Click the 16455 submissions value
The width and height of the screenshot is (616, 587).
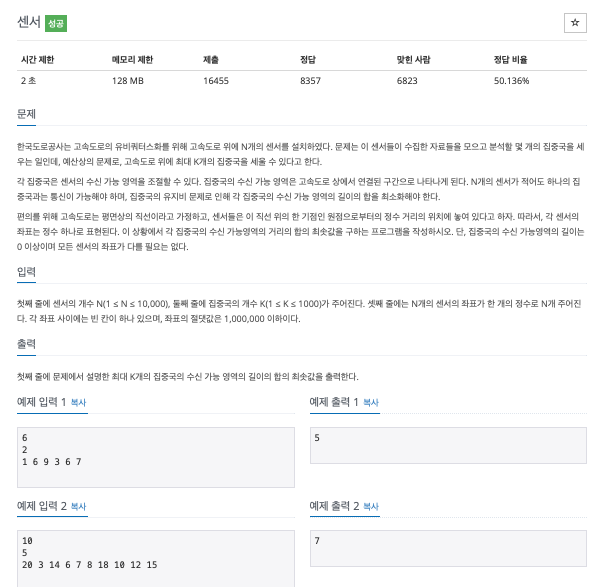[x=216, y=81]
